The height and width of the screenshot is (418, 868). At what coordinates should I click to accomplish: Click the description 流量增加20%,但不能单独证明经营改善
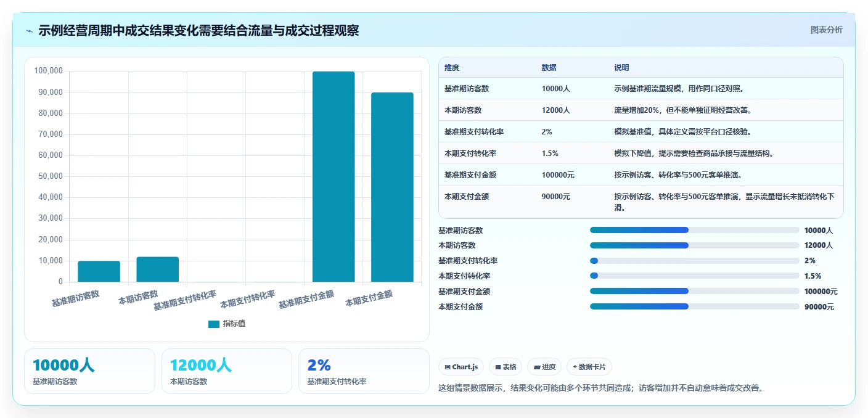click(682, 110)
